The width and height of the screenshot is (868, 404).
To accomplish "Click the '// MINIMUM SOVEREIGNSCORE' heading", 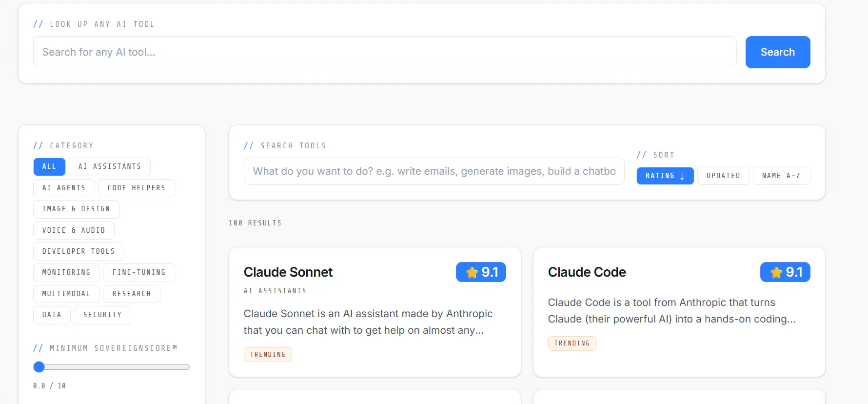I will (x=105, y=348).
